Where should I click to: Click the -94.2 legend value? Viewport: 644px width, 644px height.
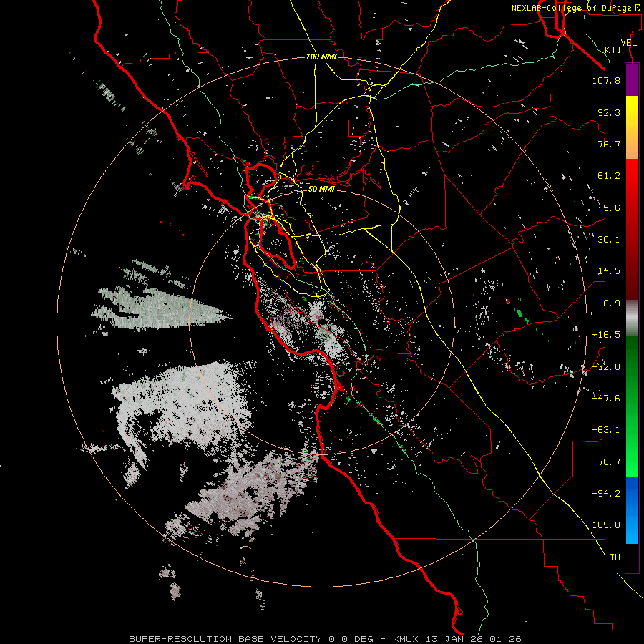pyautogui.click(x=606, y=493)
